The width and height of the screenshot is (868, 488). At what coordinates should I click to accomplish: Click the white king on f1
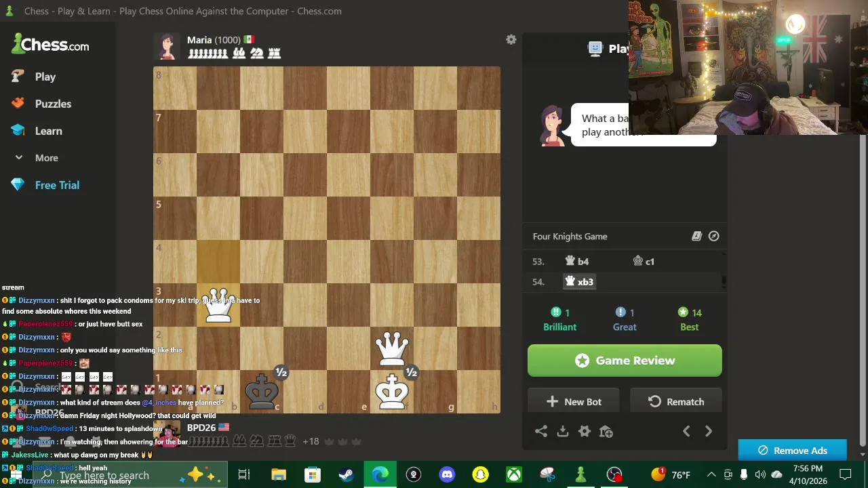tap(392, 392)
